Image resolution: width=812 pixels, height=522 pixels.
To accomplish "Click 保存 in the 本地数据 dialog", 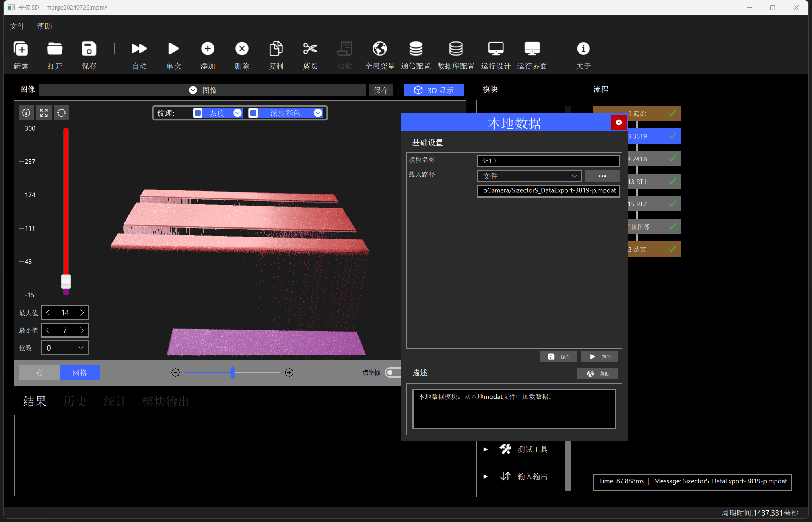I will 559,357.
